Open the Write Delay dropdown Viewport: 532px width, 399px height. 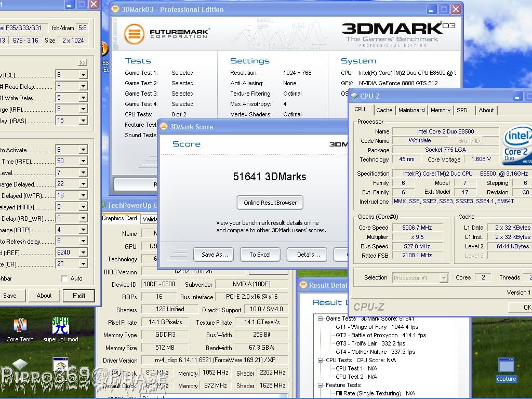pyautogui.click(x=83, y=98)
